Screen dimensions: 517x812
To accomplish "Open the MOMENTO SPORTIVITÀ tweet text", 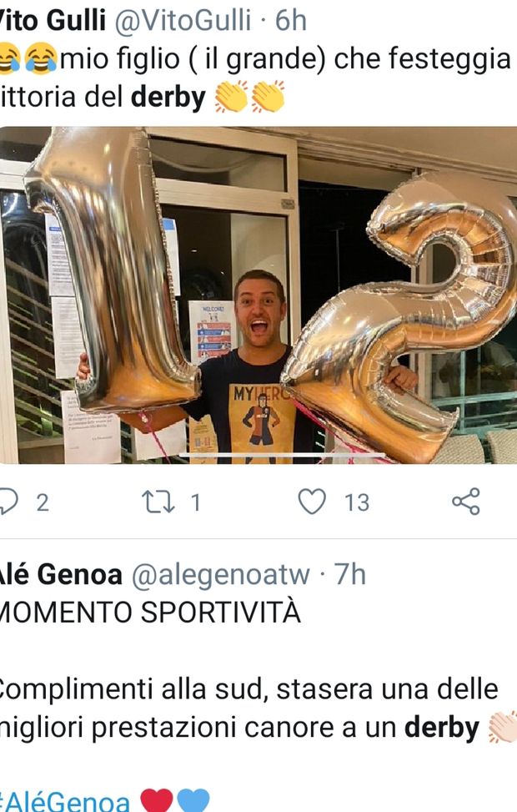I will click(149, 612).
